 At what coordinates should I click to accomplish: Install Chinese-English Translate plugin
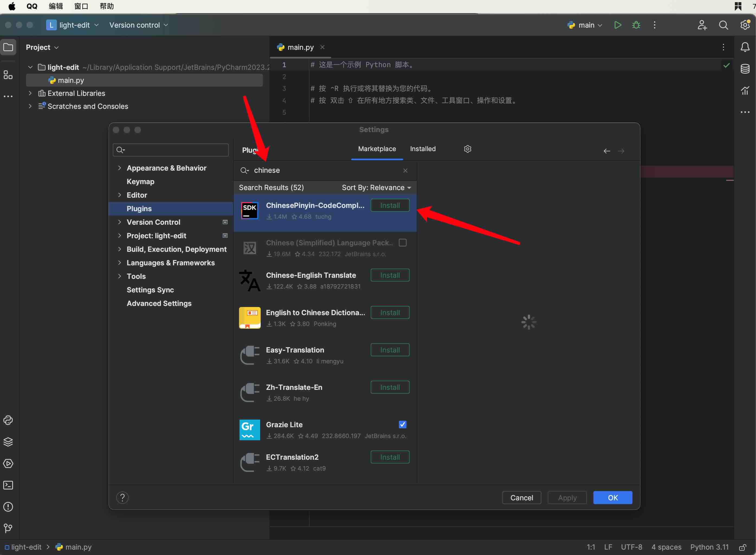coord(390,276)
